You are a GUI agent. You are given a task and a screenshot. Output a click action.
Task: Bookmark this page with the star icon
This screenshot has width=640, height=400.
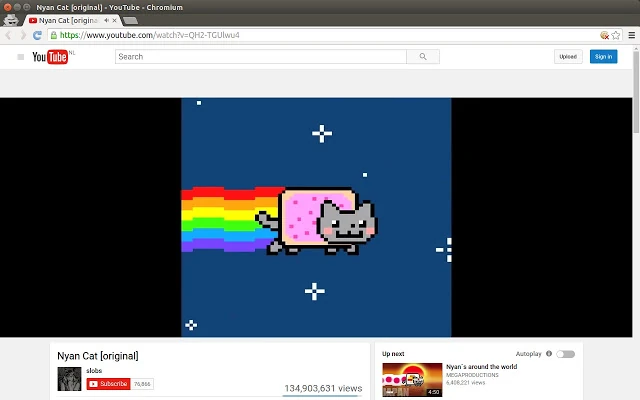pos(616,36)
